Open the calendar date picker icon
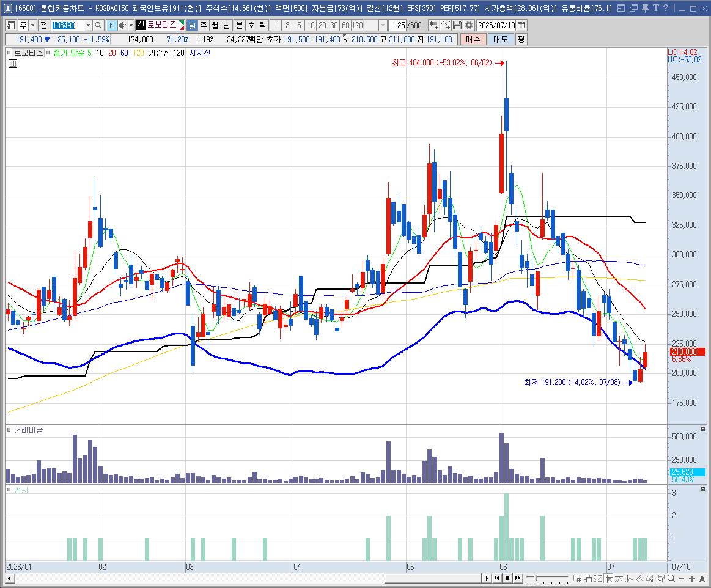 coord(521,26)
